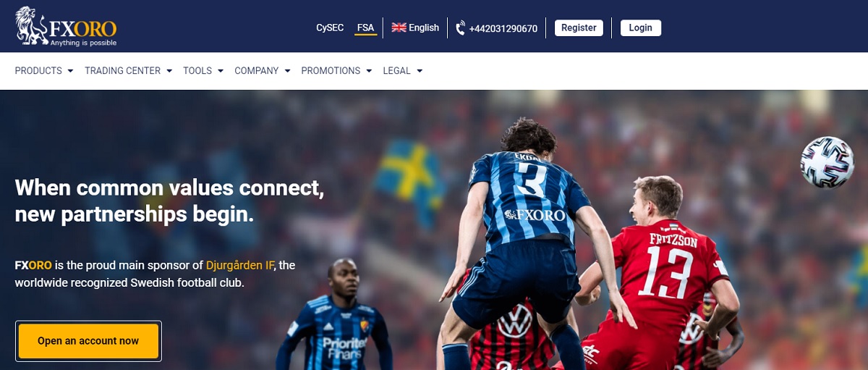The width and height of the screenshot is (868, 370).
Task: Open the PROMOTIONS menu
Action: click(336, 71)
